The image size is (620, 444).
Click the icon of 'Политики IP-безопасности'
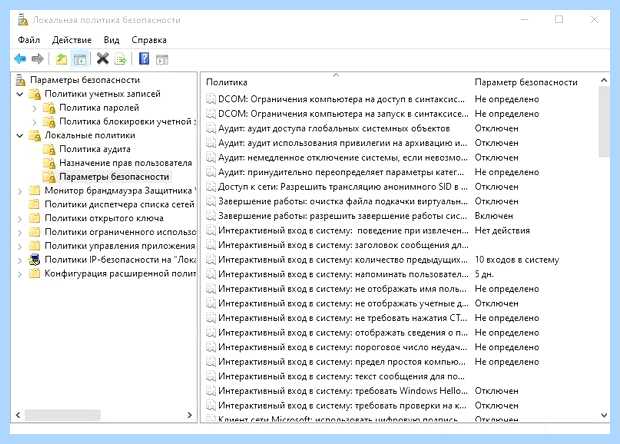pyautogui.click(x=35, y=260)
